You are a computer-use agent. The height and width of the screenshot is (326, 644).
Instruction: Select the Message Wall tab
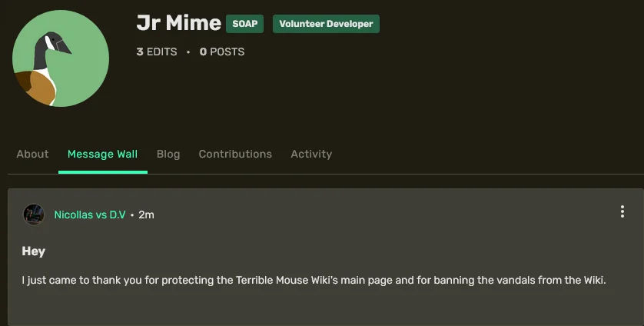tap(102, 154)
